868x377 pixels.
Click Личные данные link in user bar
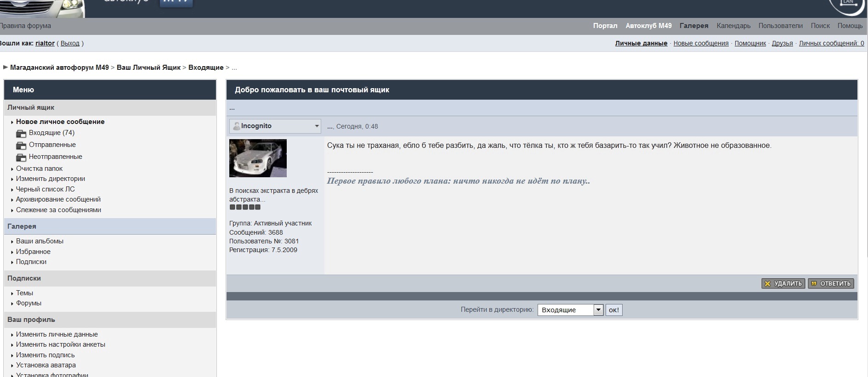[x=641, y=43]
